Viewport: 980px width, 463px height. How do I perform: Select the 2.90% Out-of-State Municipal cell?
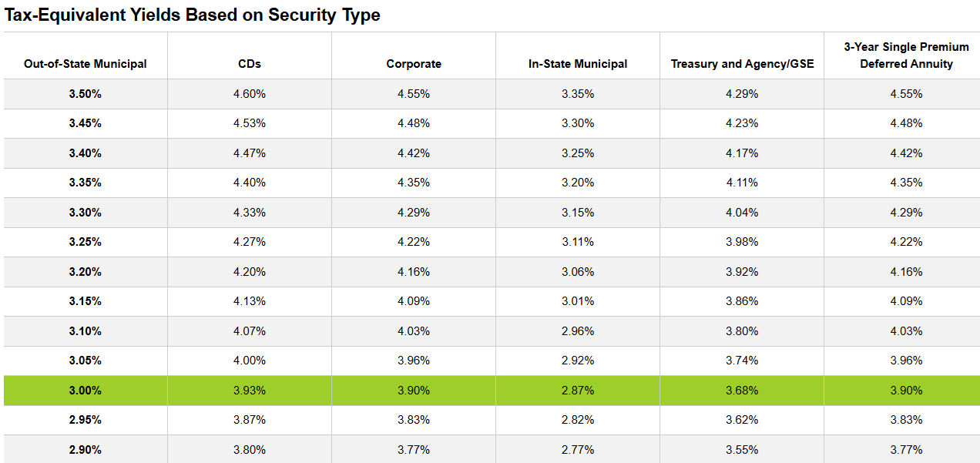(85, 450)
